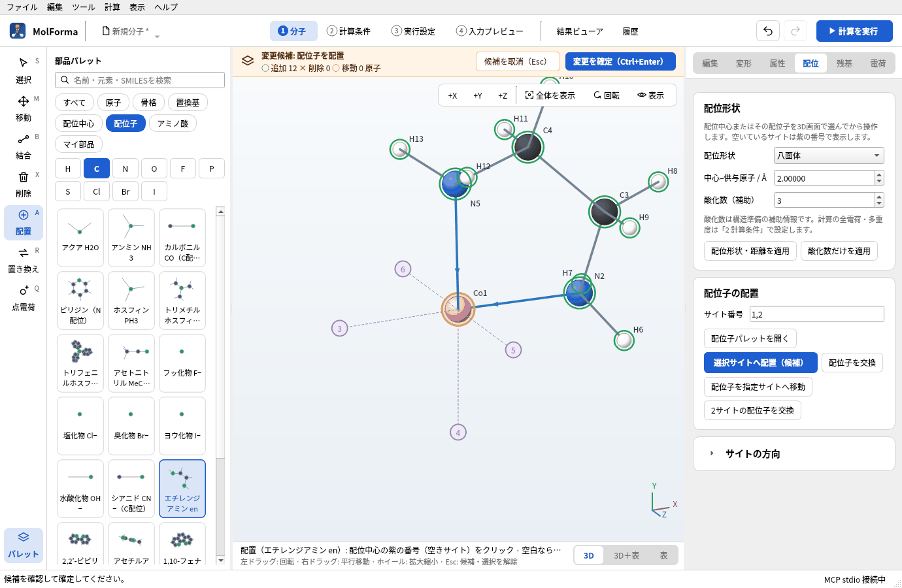Go to step 2 計算条件
Screen dimensions: 902x588
click(x=349, y=31)
